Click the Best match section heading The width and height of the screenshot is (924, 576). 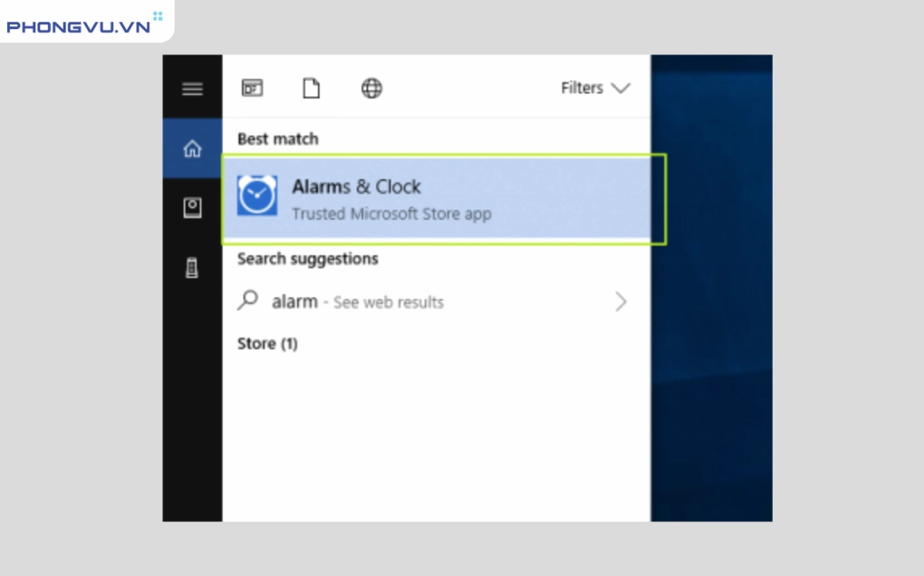[277, 139]
